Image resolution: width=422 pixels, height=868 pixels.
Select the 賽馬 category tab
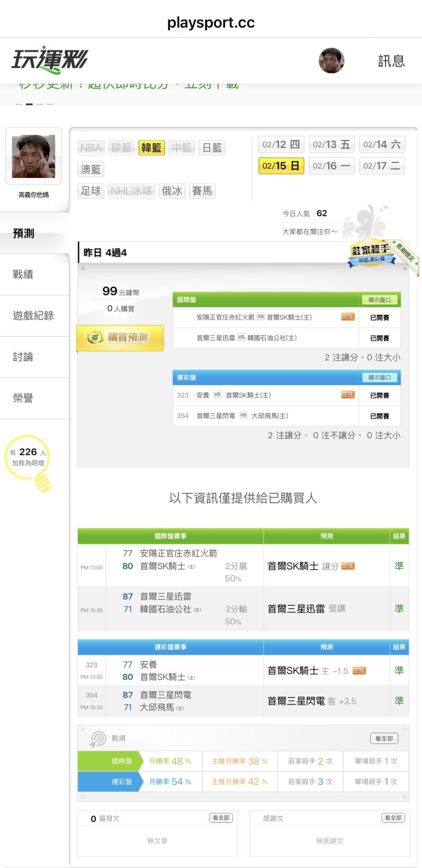pos(202,191)
